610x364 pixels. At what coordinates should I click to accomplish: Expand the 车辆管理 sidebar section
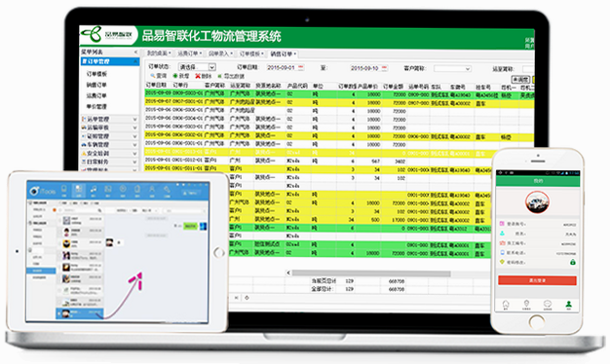(135, 145)
